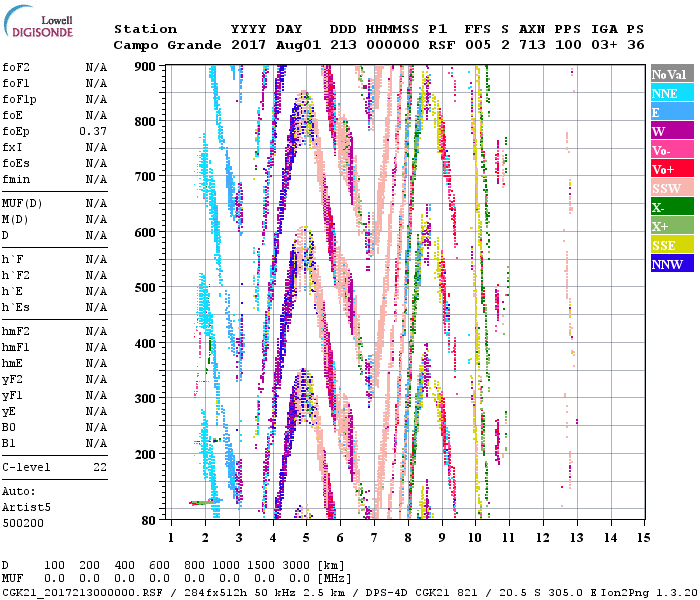
Task: Click the NNE legend color box
Action: pos(669,93)
